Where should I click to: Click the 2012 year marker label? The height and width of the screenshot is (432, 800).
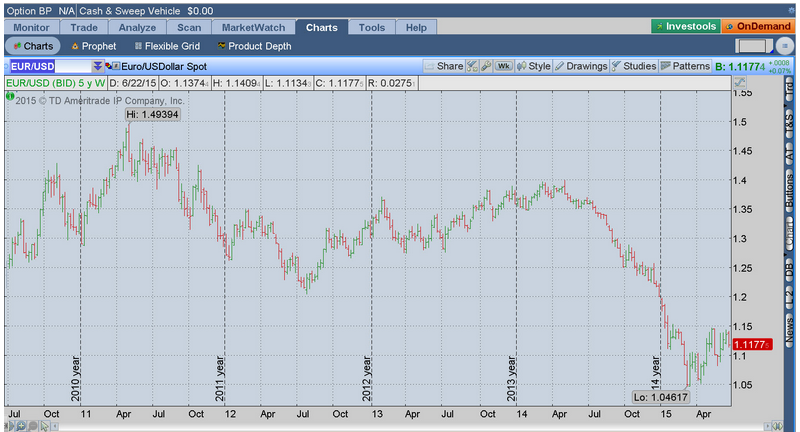pos(366,378)
